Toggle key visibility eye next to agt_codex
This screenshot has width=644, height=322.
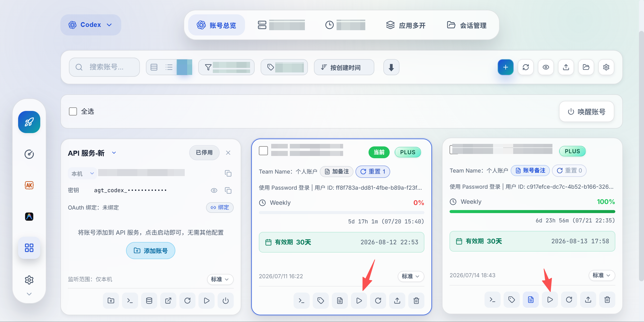[214, 190]
